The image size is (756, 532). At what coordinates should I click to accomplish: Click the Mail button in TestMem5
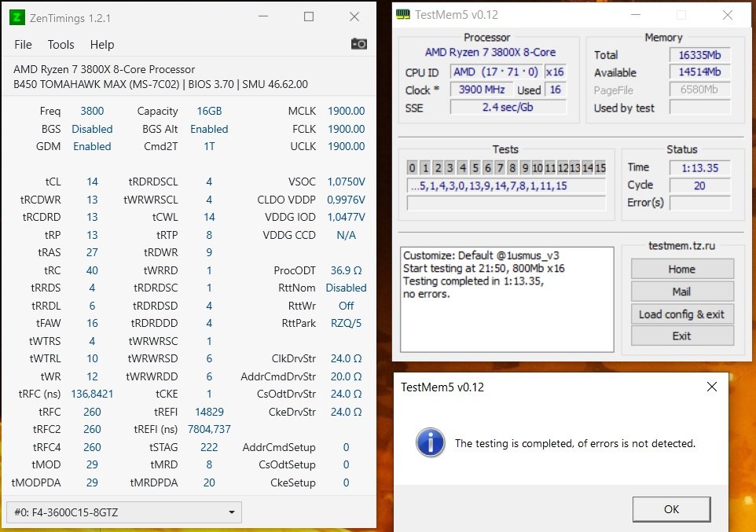pyautogui.click(x=682, y=292)
